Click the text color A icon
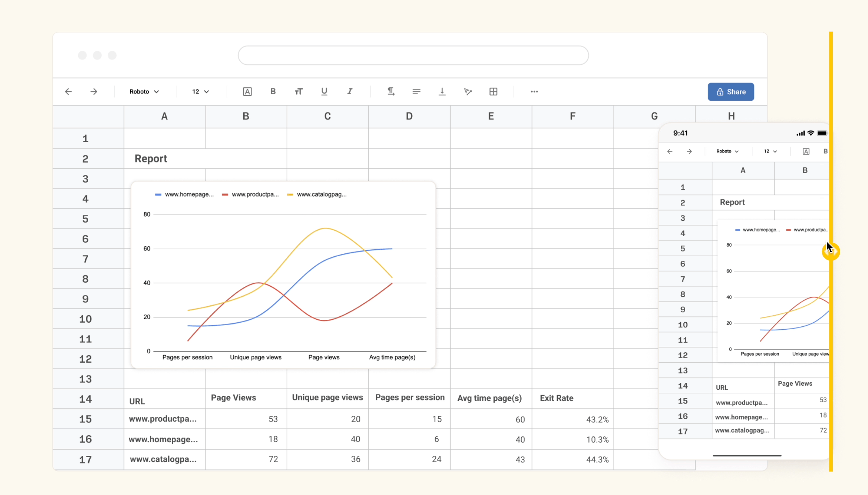Image resolution: width=868 pixels, height=495 pixels. [247, 92]
